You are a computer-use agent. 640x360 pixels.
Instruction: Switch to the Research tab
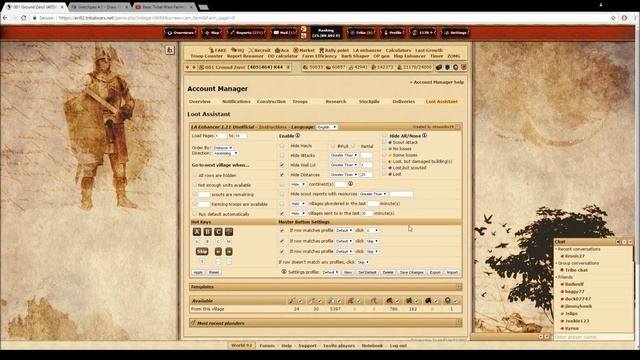click(x=336, y=101)
